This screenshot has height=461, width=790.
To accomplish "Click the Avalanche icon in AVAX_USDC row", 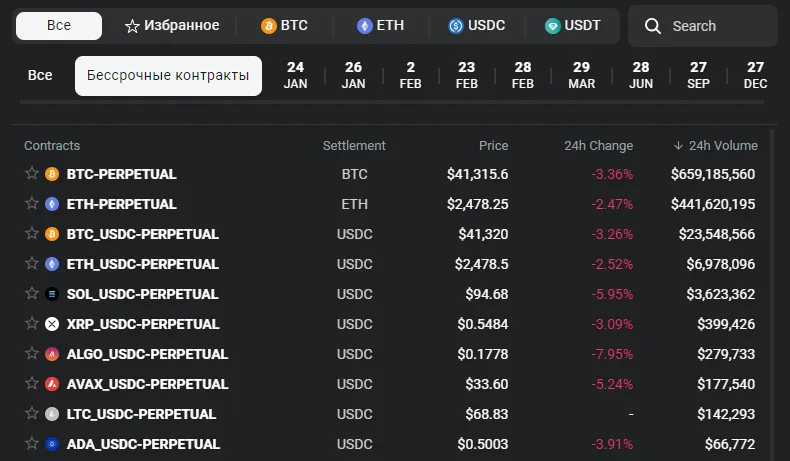I will point(52,384).
